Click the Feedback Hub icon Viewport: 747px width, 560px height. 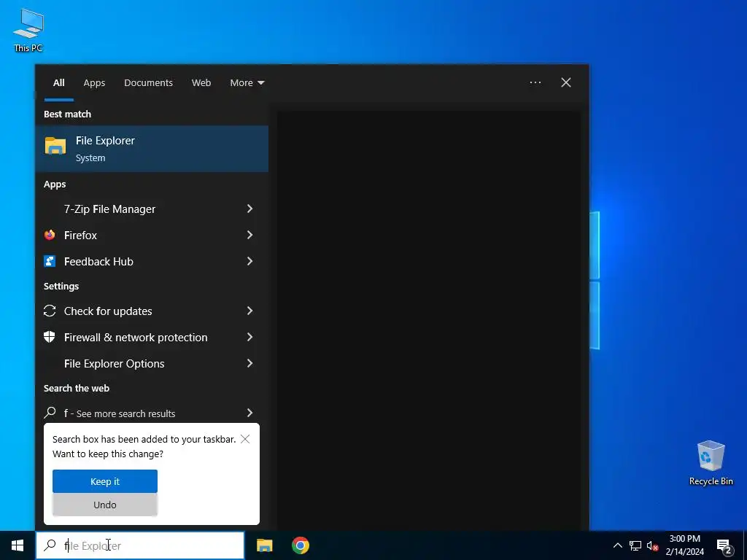point(50,261)
